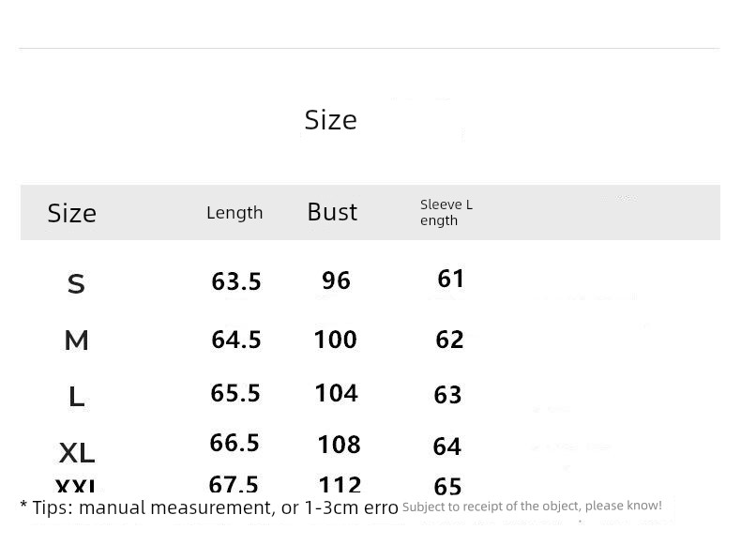Click the size L row label
This screenshot has width=741, height=560.
coord(77,397)
